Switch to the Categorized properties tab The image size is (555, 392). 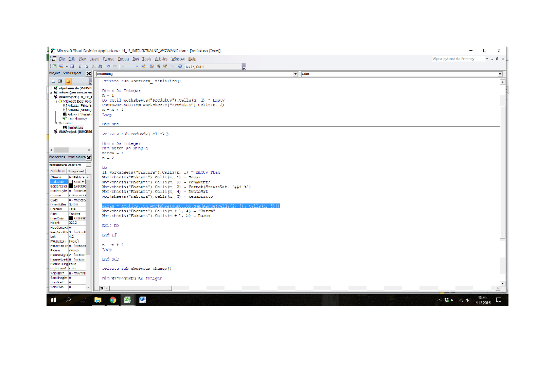pos(76,171)
